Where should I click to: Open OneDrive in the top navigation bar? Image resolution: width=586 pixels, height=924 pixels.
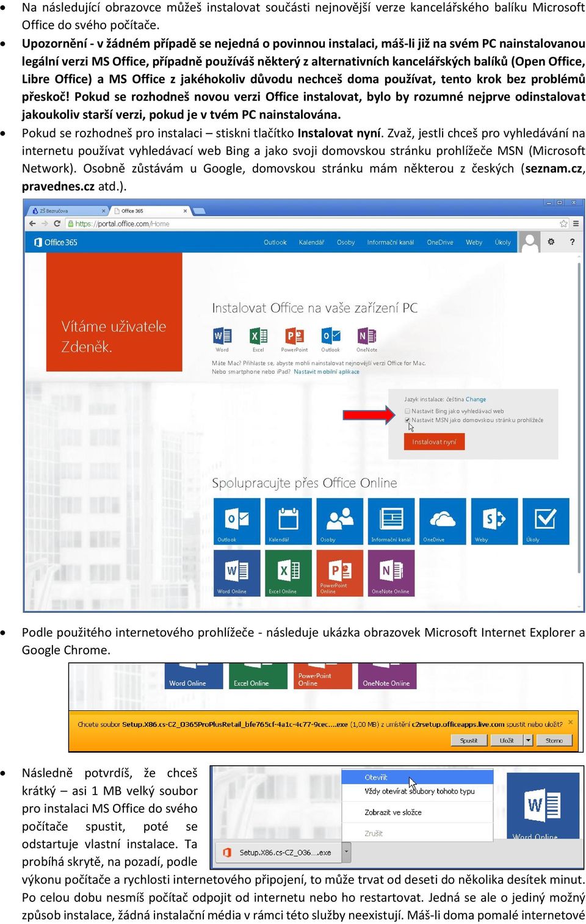coord(440,242)
